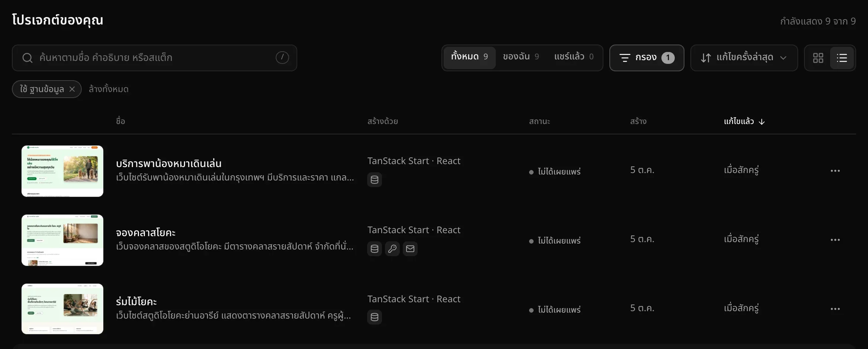Open บริการพาน้องหมาเดินเล่น project thumbnail

pyautogui.click(x=62, y=171)
